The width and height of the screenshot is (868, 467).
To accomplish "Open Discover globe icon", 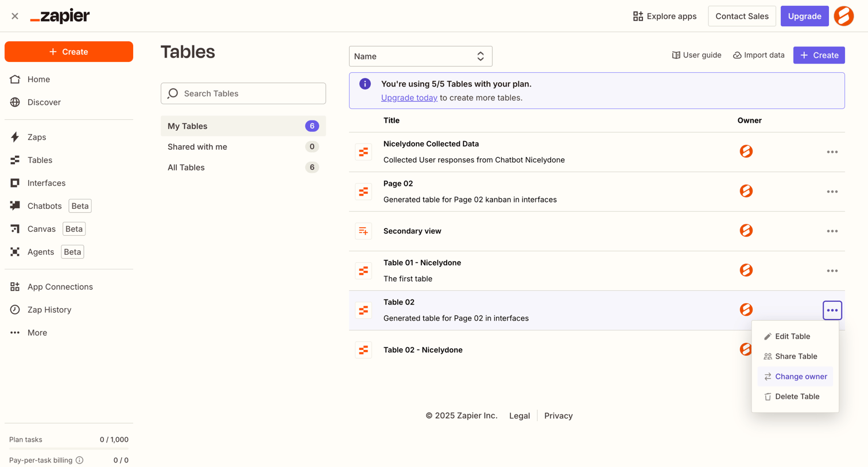I will pos(15,102).
